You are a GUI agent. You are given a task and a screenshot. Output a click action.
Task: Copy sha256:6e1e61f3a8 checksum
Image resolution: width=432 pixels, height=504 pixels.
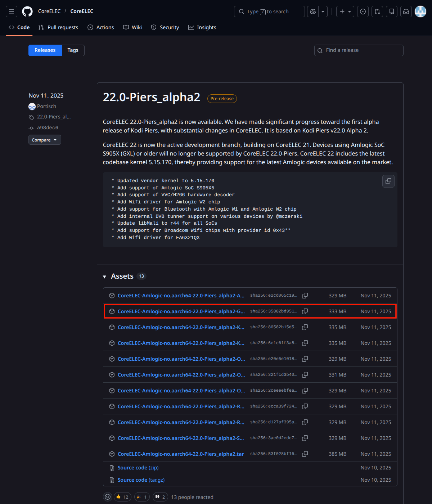305,343
